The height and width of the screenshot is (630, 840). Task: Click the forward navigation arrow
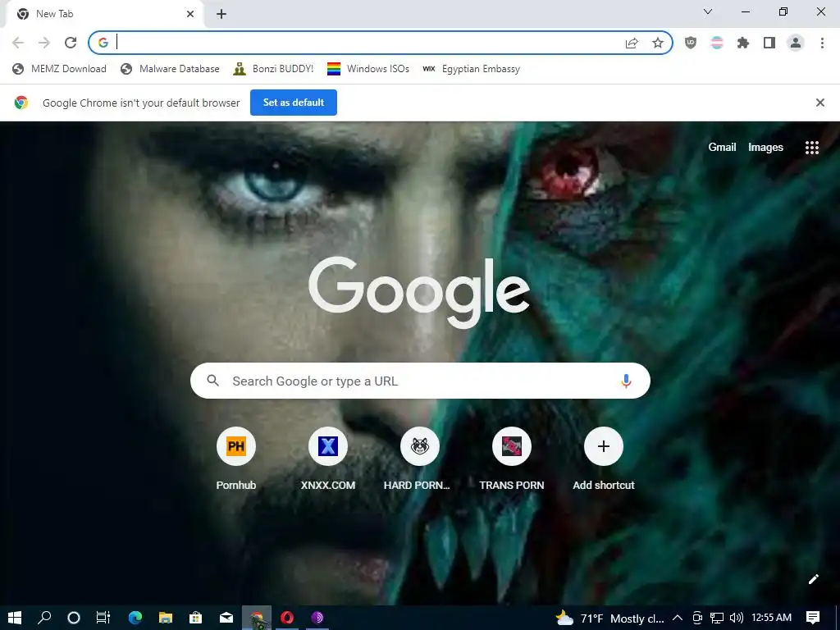pos(44,43)
